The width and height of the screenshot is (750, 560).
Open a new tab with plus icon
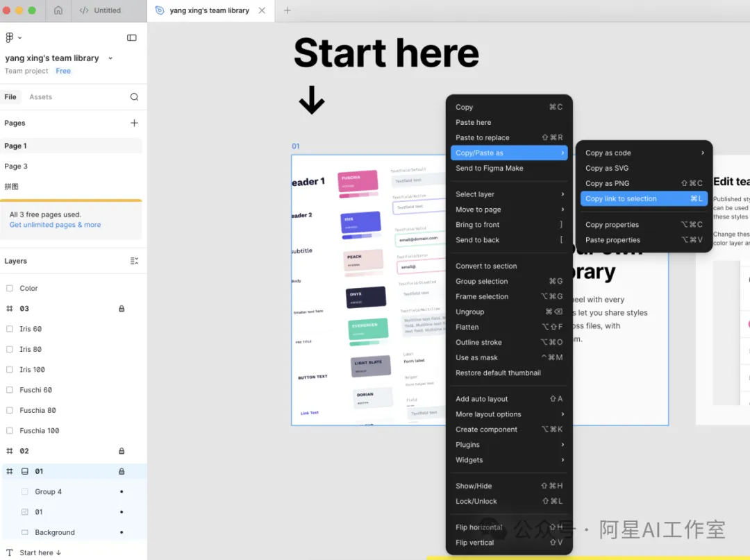287,10
